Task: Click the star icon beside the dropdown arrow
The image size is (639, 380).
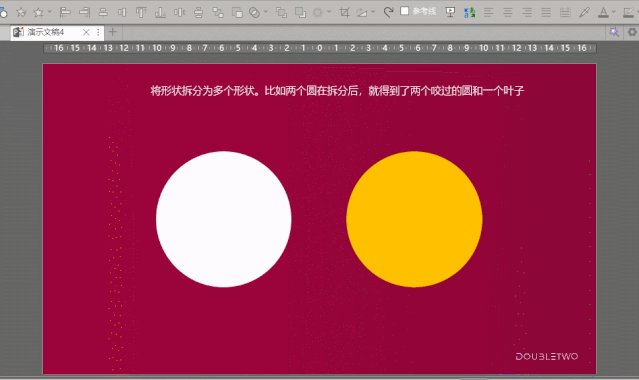Action: [38, 12]
